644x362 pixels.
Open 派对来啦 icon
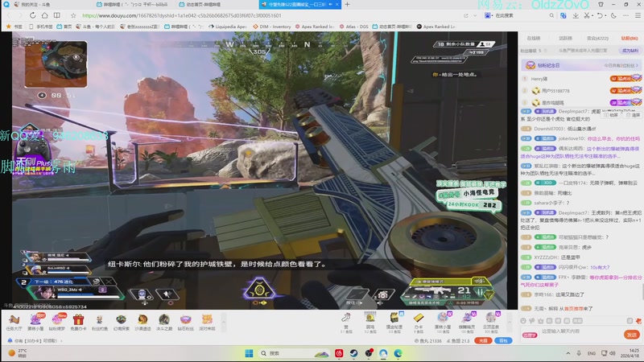click(207, 323)
